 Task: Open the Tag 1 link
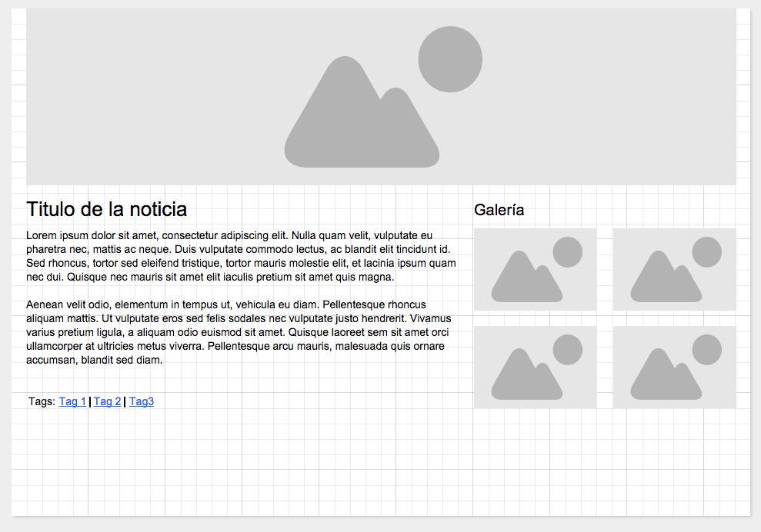point(72,401)
